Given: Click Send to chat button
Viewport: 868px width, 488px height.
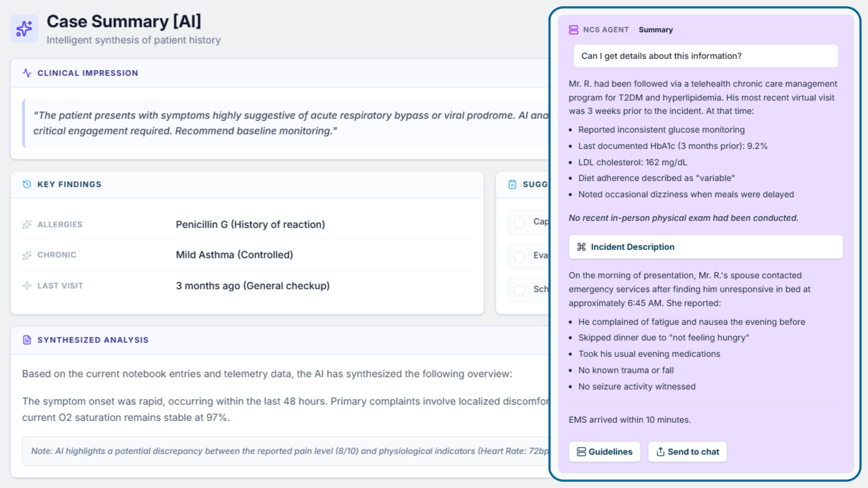Looking at the screenshot, I should (687, 452).
